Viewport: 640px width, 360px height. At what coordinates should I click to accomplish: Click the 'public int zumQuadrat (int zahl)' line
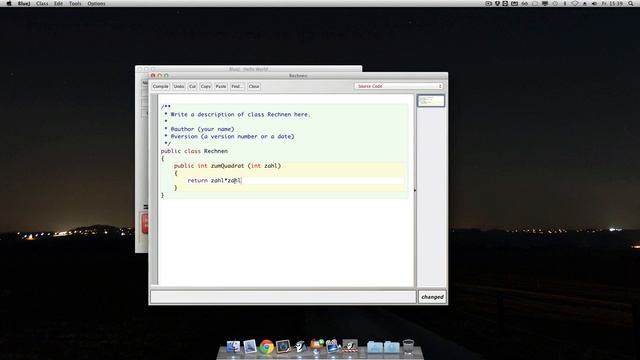[x=227, y=166]
